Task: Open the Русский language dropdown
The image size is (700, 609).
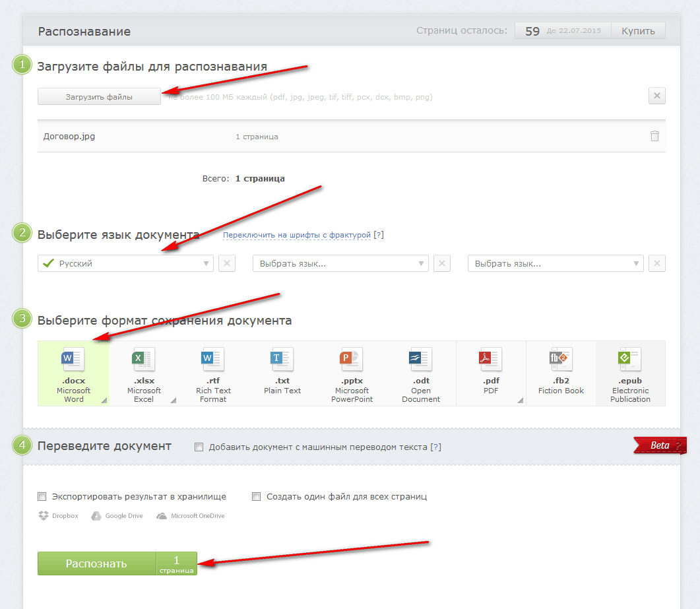Action: tap(125, 263)
